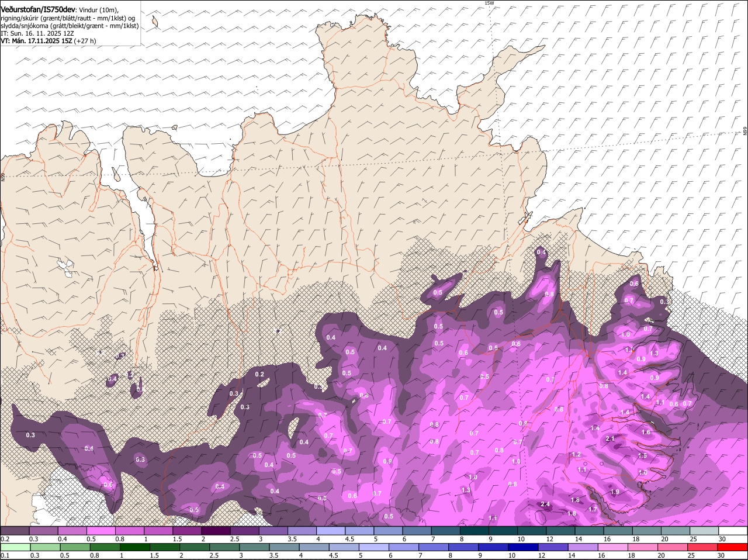Viewport: 748px width, 560px height.
Task: Click the 1.5 swatch in the upper purple legend row
Action: click(187, 531)
